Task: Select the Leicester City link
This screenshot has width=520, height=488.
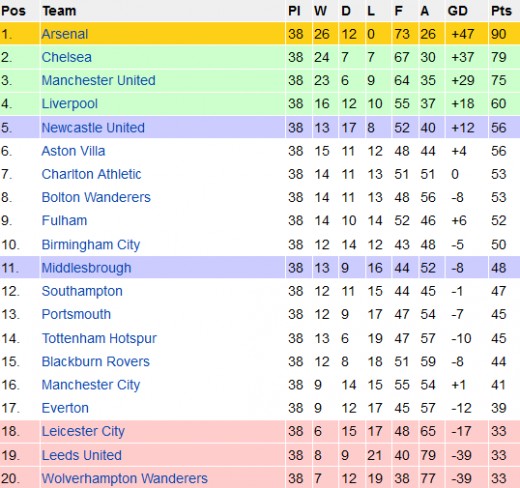Action: (83, 431)
